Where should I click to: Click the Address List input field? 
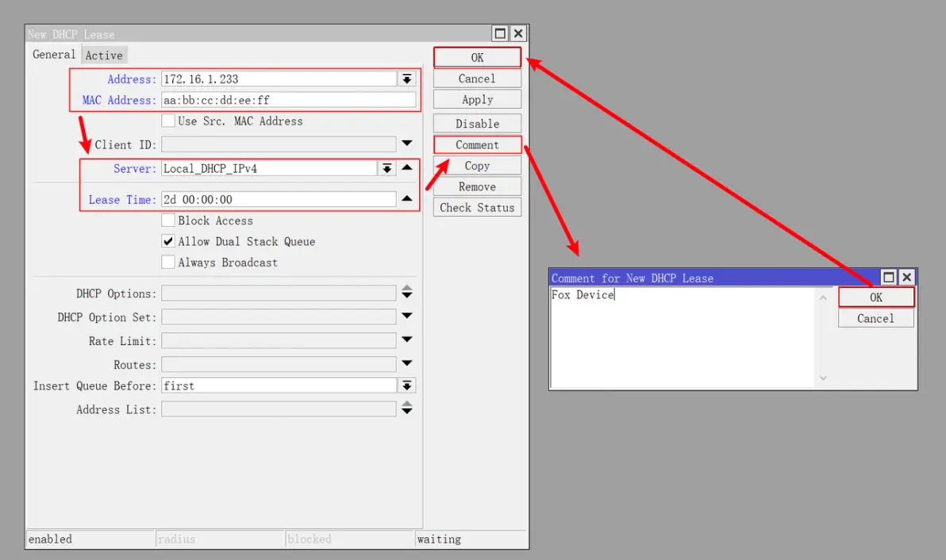coord(279,409)
